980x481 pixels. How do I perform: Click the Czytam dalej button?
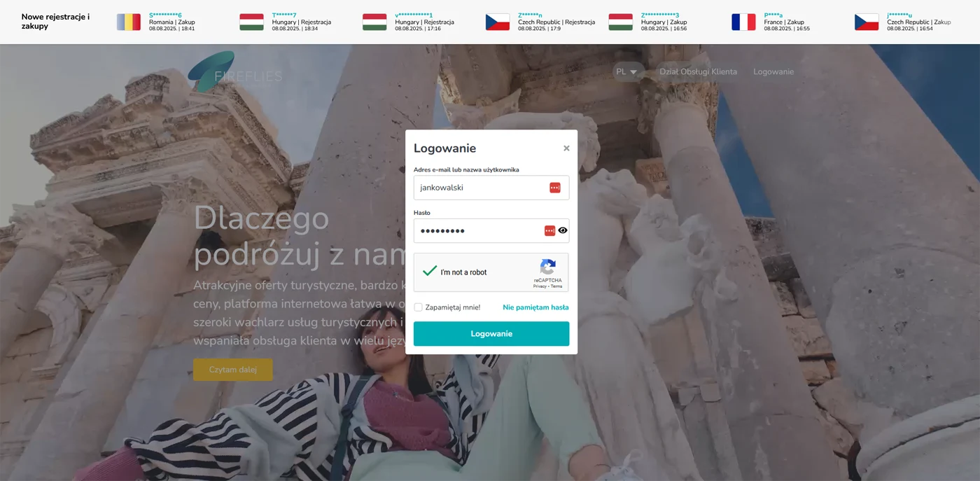pyautogui.click(x=233, y=370)
